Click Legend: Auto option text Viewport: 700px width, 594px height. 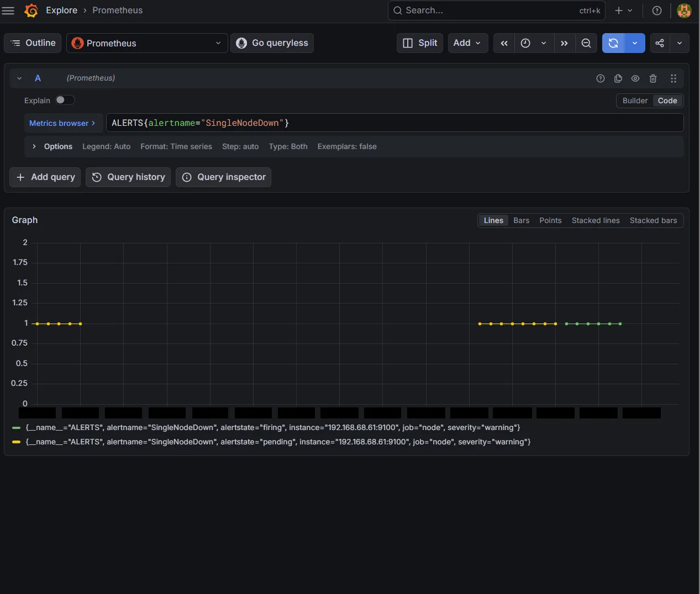(x=107, y=146)
